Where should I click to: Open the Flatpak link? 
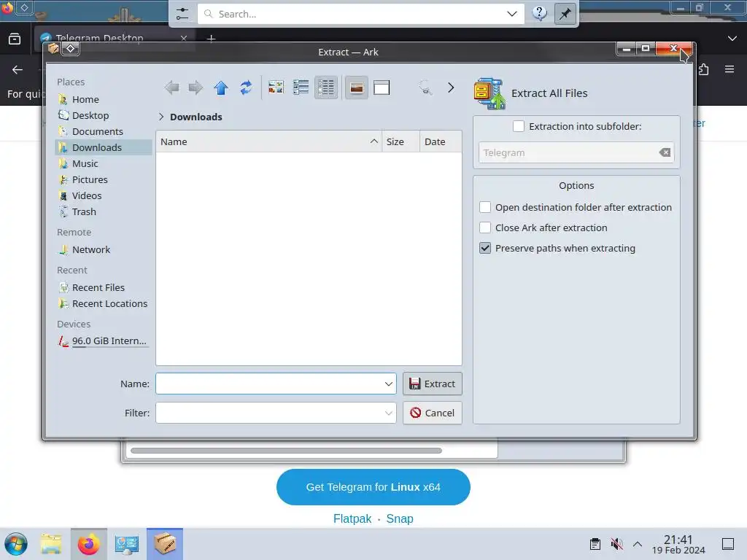click(x=352, y=518)
